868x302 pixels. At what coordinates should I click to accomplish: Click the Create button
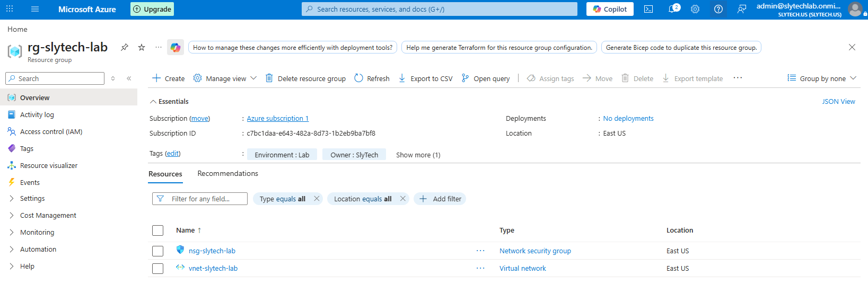[x=168, y=78]
